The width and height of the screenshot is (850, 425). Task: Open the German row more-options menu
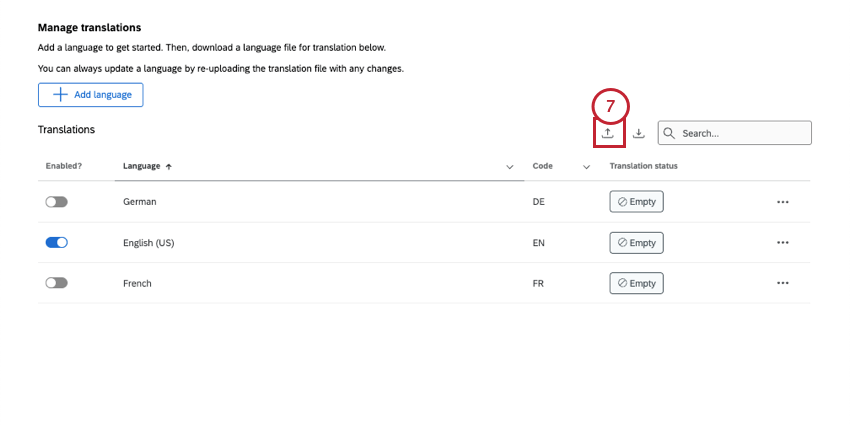pyautogui.click(x=782, y=202)
